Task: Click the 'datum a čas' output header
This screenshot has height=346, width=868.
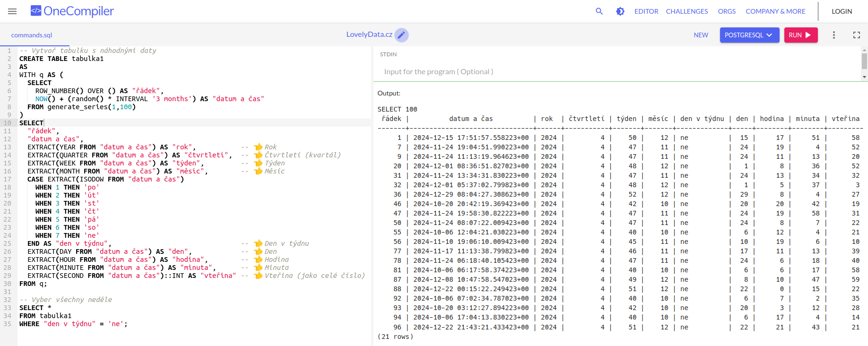Action: [471, 119]
